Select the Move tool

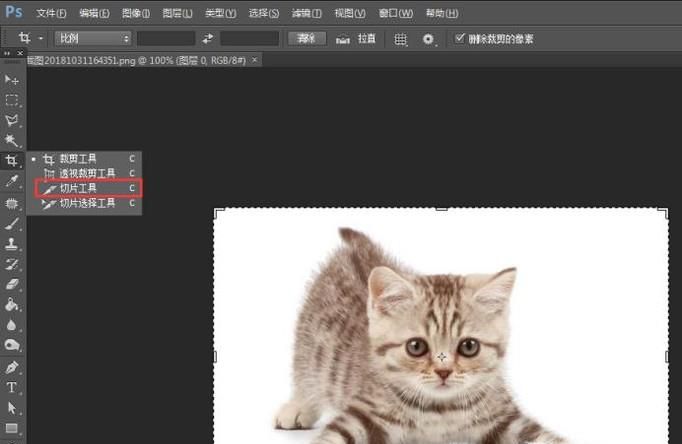tap(12, 79)
